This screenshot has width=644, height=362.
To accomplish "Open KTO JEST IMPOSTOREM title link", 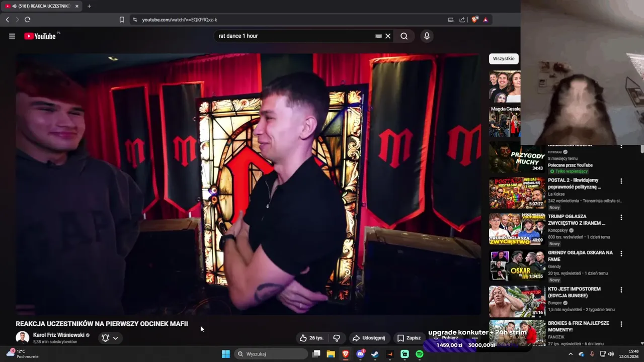I will pyautogui.click(x=574, y=292).
